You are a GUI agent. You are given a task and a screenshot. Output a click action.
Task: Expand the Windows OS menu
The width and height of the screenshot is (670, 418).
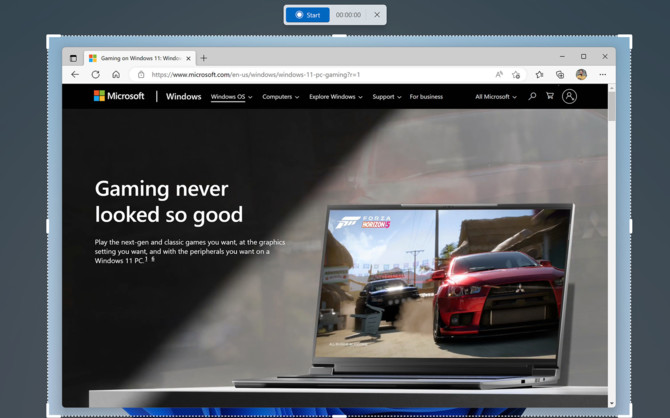[232, 97]
